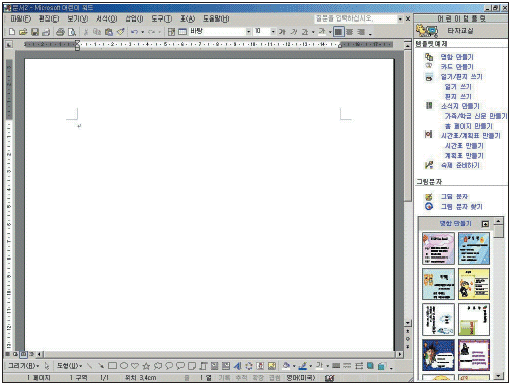Open the 파일(F) menu

20,19
